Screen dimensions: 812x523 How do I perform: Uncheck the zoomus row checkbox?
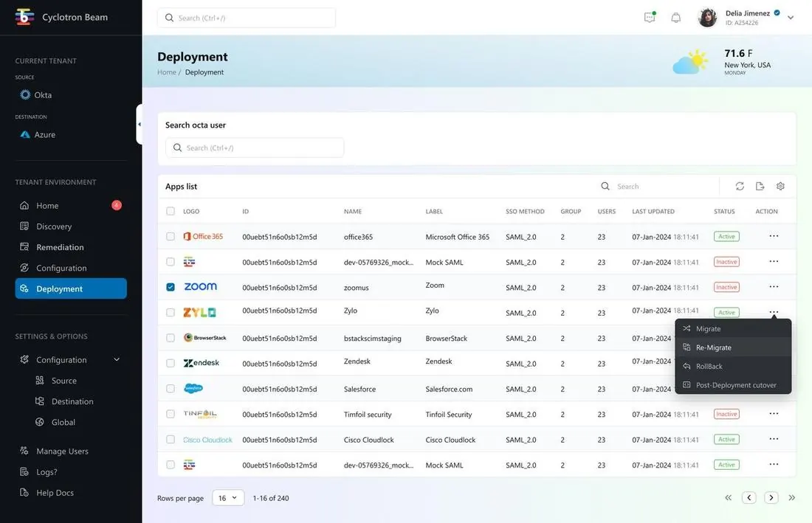(171, 287)
